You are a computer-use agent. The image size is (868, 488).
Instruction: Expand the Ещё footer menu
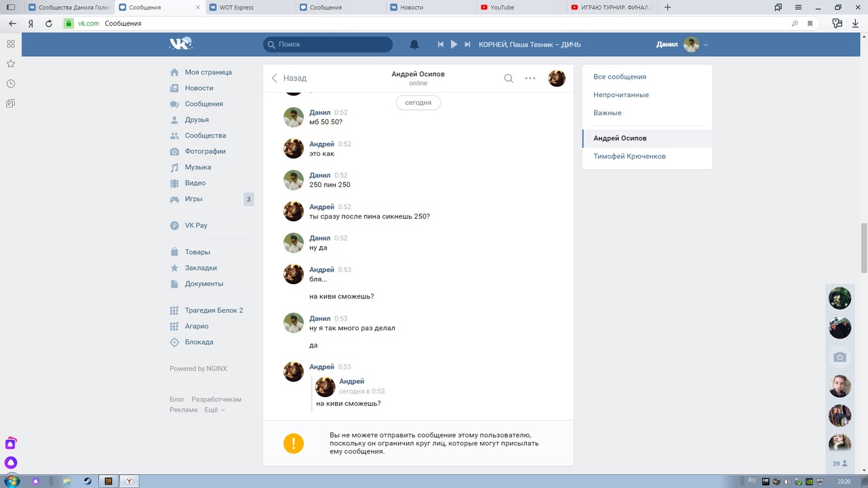(x=214, y=410)
